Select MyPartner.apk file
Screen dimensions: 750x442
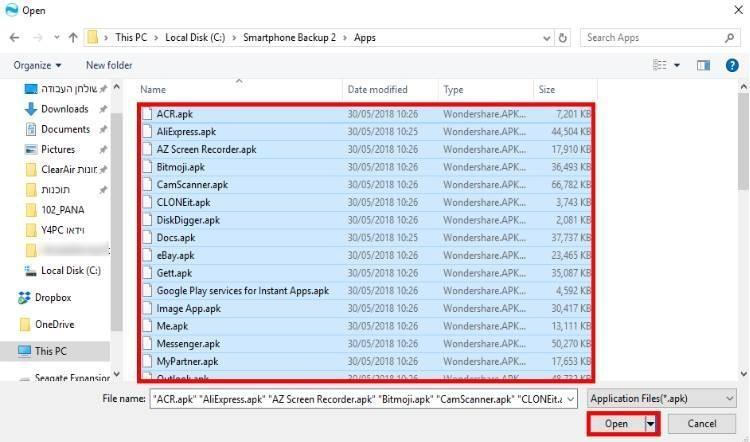[187, 362]
